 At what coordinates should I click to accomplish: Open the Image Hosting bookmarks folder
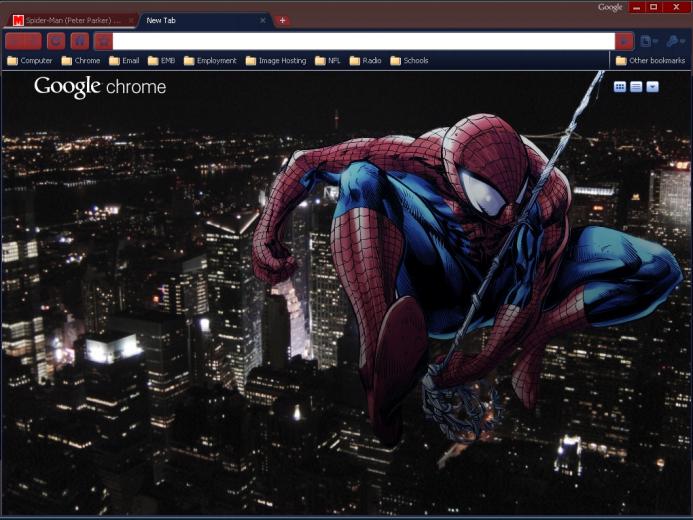276,61
